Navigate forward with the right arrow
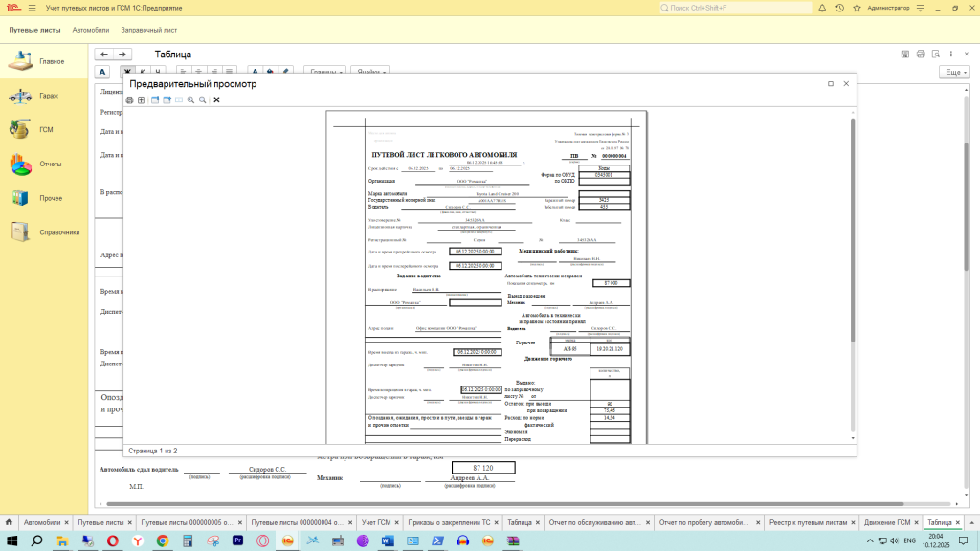Screen dimensions: 980x551 point(122,55)
